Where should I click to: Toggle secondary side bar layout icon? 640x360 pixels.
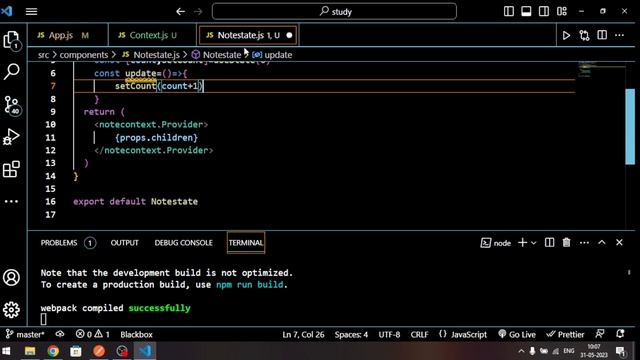pyautogui.click(x=544, y=11)
